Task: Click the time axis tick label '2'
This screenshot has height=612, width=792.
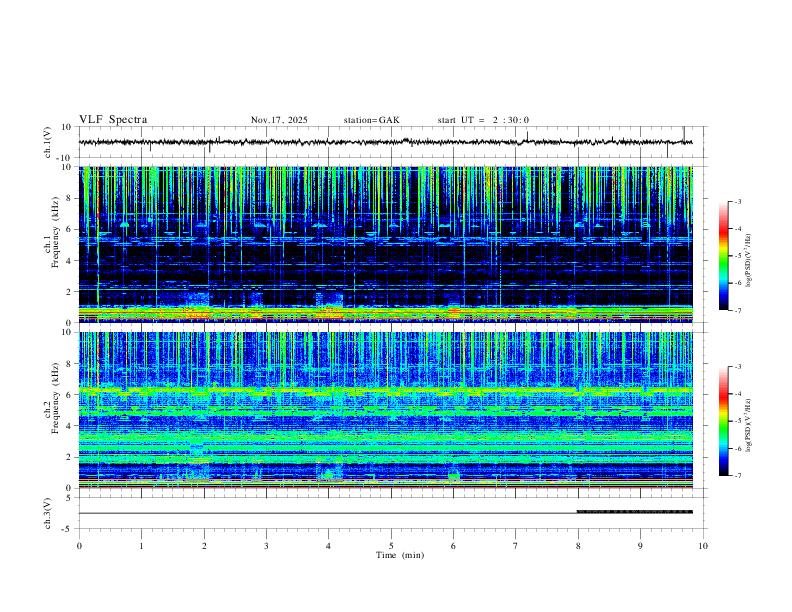Action: (204, 546)
